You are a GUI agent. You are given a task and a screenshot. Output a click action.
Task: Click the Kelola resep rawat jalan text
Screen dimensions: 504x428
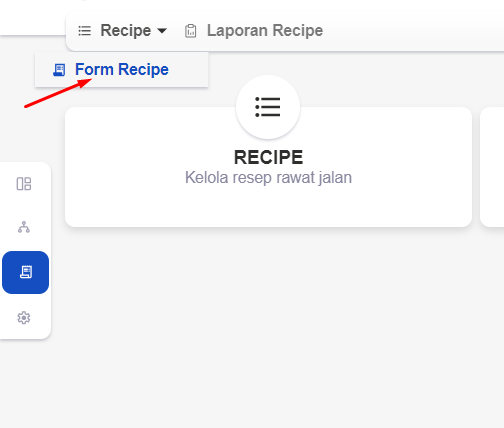tap(268, 177)
